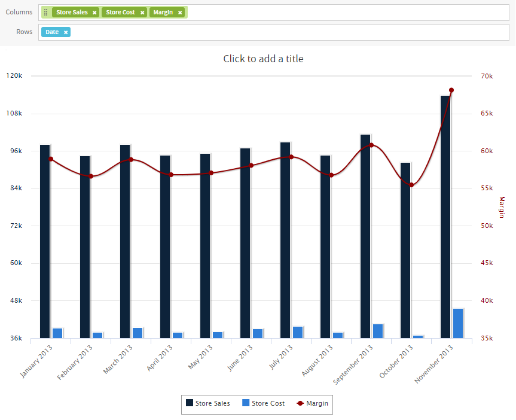
Task: Remove Store Cost measure via its x
Action: point(142,13)
